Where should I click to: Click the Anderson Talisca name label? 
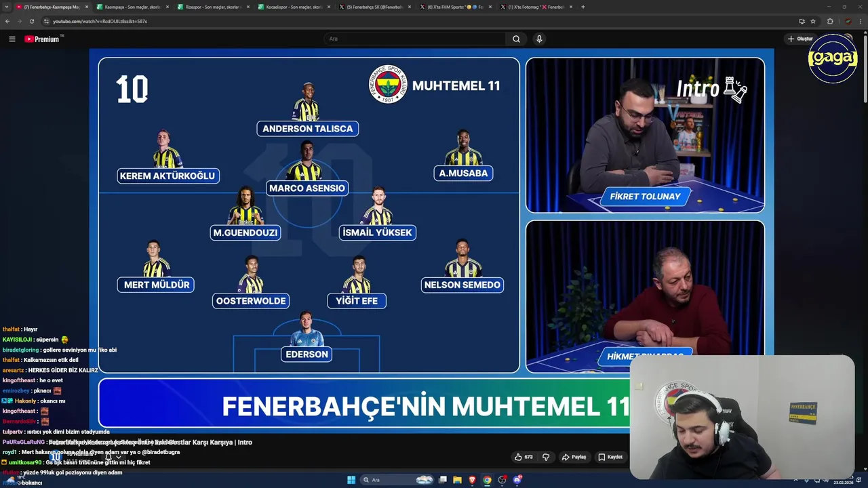(x=307, y=129)
